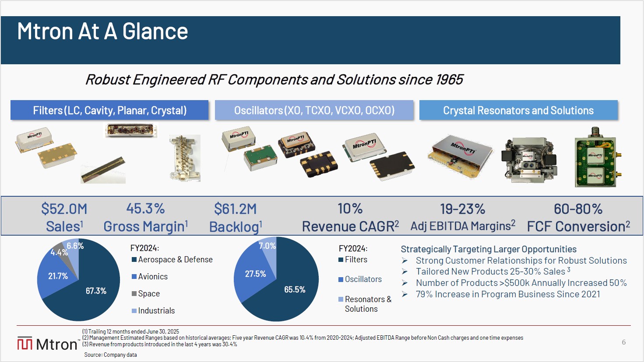This screenshot has height=362, width=644.
Task: Select the Space legend gray square
Action: point(134,294)
